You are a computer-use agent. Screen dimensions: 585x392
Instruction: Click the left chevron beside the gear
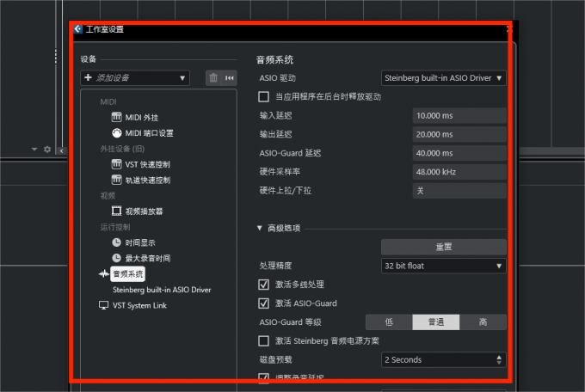tap(62, 150)
